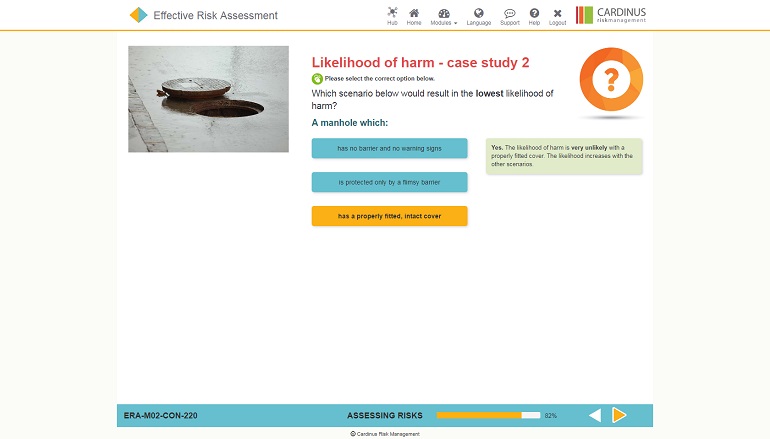Select 'has no barrier and no warning signs'
Viewport: 770px width, 439px height.
click(389, 148)
